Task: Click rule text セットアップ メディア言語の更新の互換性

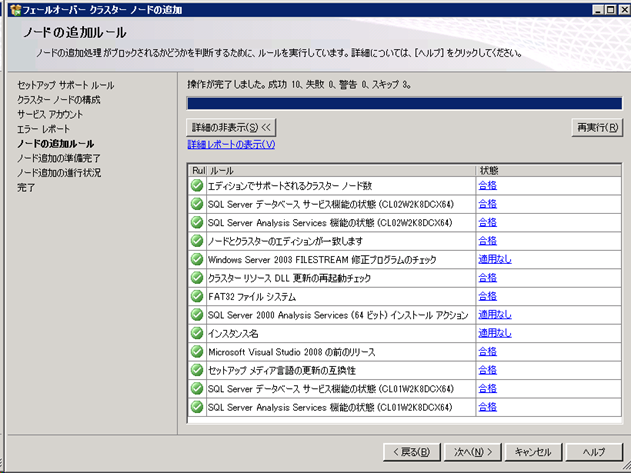Action: point(282,371)
